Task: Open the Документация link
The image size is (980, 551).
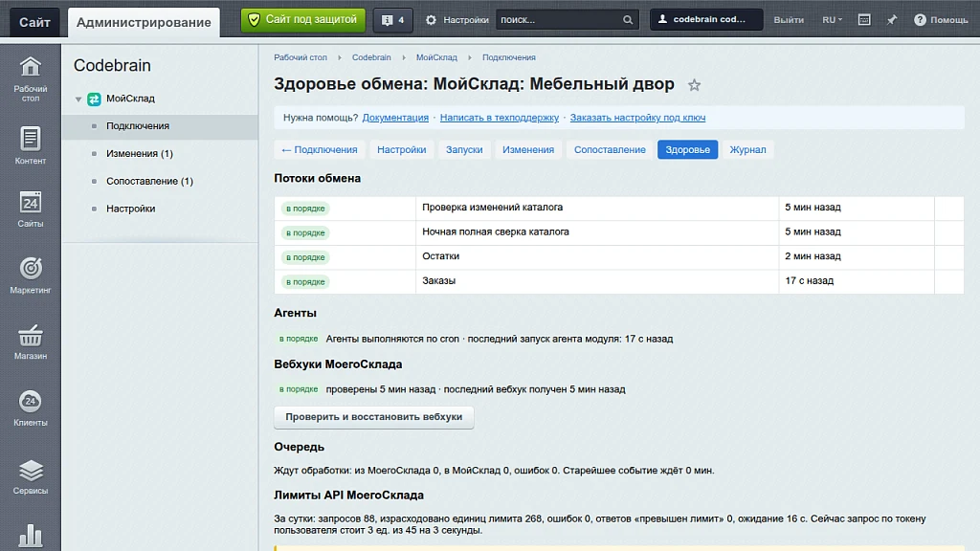Action: coord(395,118)
